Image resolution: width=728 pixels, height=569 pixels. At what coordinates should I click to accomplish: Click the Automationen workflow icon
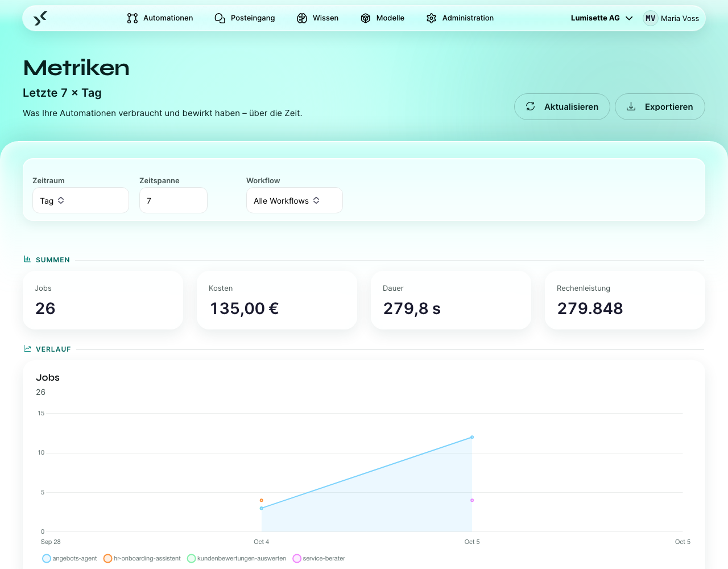click(133, 18)
